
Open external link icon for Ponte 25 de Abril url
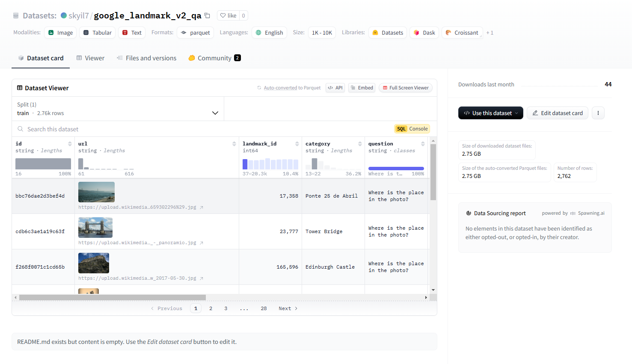(201, 207)
